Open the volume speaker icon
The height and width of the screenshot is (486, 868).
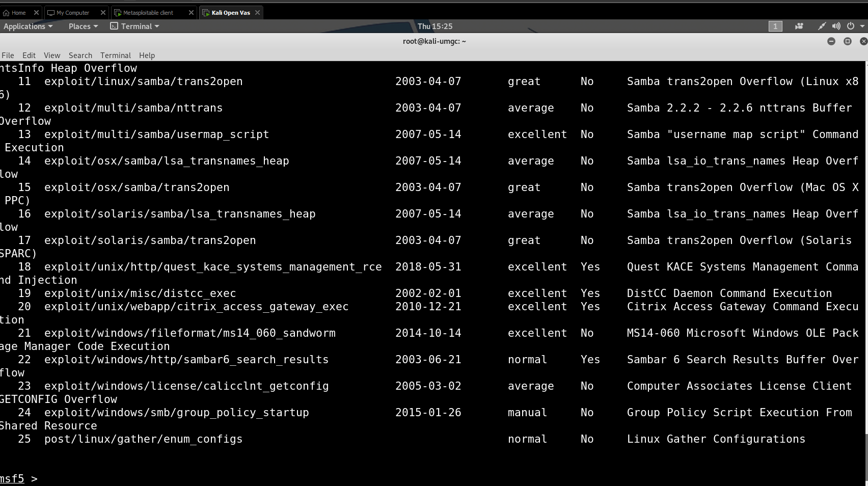tap(836, 26)
